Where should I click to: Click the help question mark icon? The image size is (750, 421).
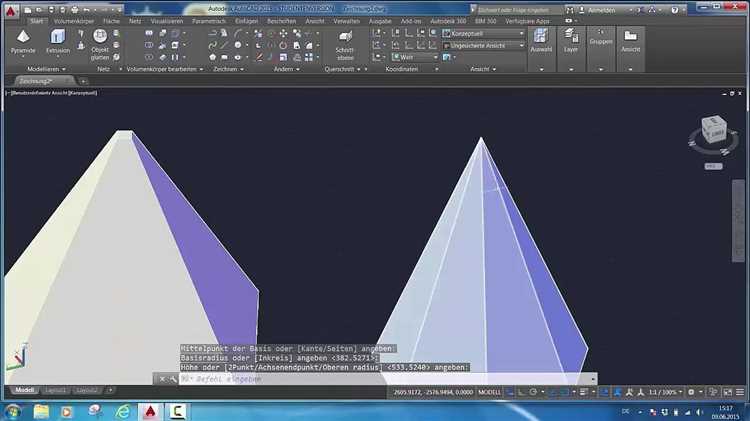tap(674, 10)
